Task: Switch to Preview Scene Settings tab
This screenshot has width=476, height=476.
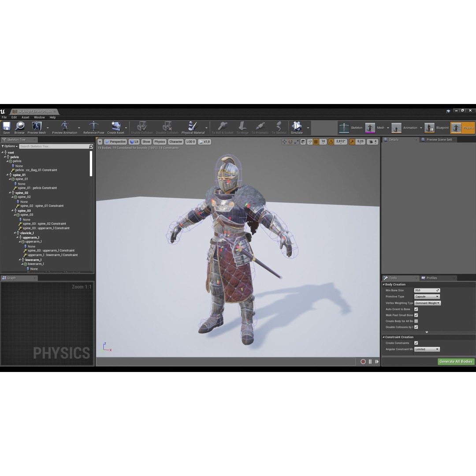Action: click(x=439, y=140)
